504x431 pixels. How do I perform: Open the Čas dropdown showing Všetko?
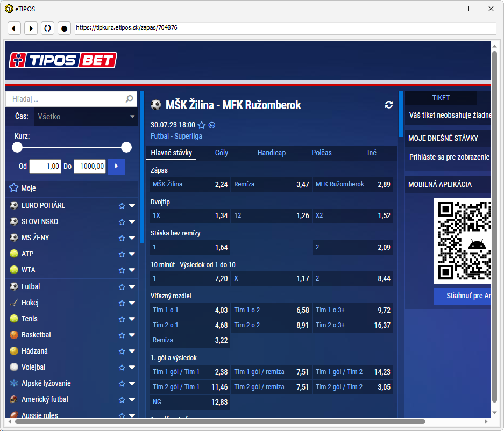point(86,117)
